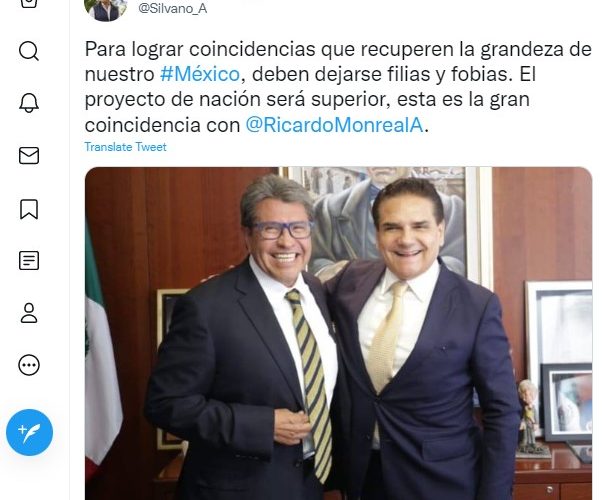Open the Profile person icon
The image size is (604, 500).
tap(29, 313)
